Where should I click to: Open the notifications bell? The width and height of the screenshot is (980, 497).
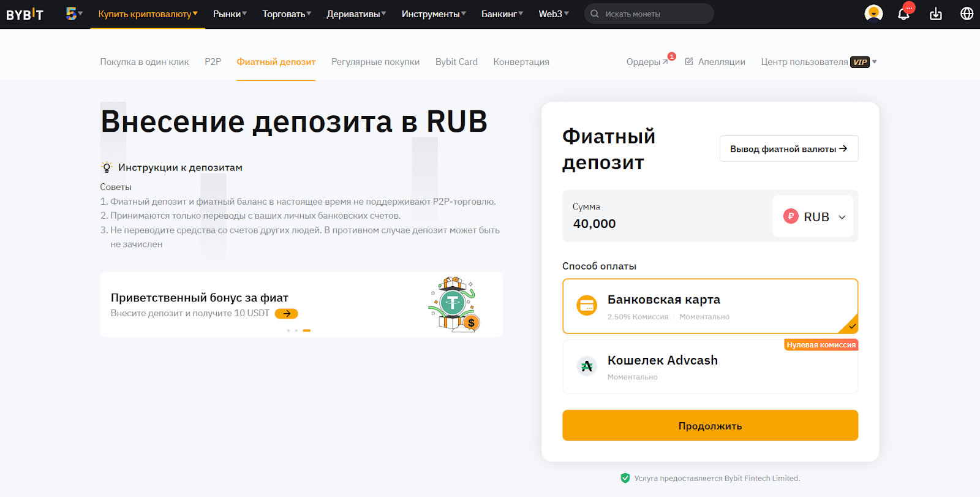click(x=903, y=13)
